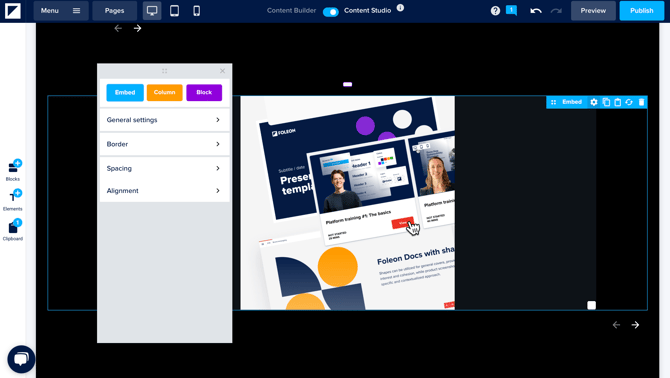Open the Menu hamburger button
Image resolution: width=670 pixels, height=378 pixels.
(x=61, y=11)
